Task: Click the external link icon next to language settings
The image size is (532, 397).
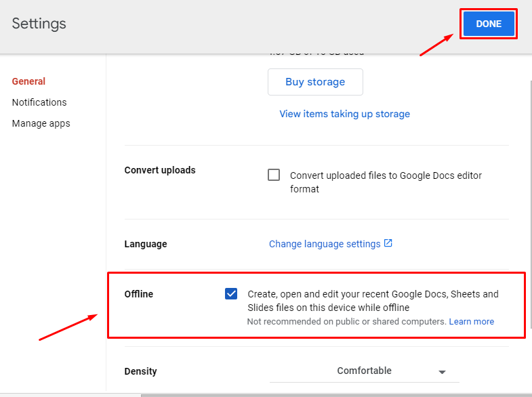Action: (x=388, y=243)
